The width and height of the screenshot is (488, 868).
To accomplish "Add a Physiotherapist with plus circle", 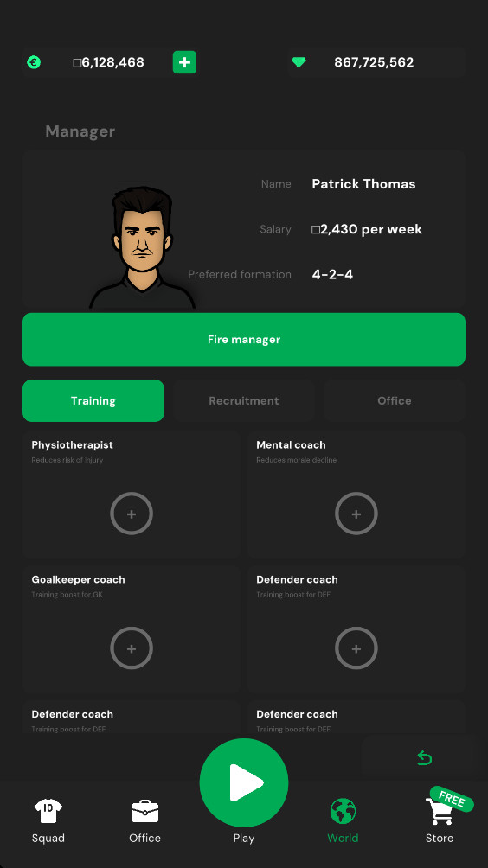I will tap(132, 514).
